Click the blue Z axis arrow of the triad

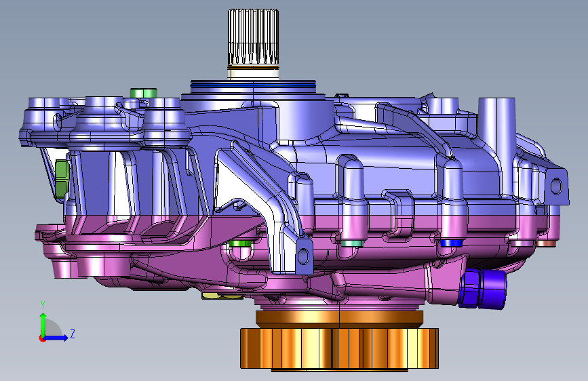coord(56,338)
